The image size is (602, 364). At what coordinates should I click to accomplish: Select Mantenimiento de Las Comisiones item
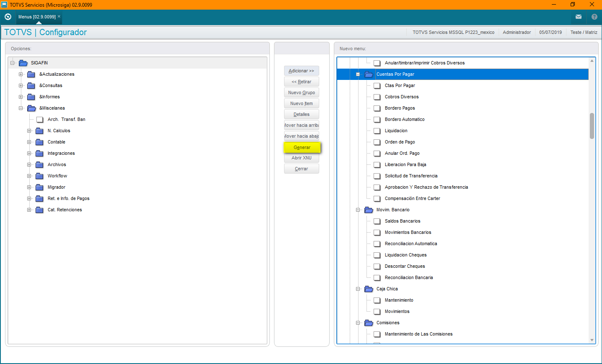click(419, 334)
